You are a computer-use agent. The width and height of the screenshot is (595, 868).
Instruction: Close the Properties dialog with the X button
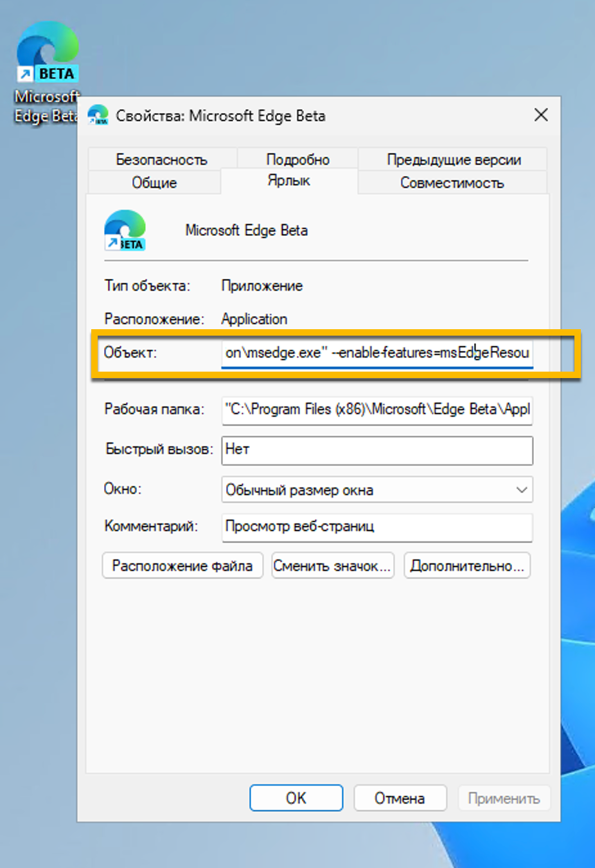coord(541,115)
